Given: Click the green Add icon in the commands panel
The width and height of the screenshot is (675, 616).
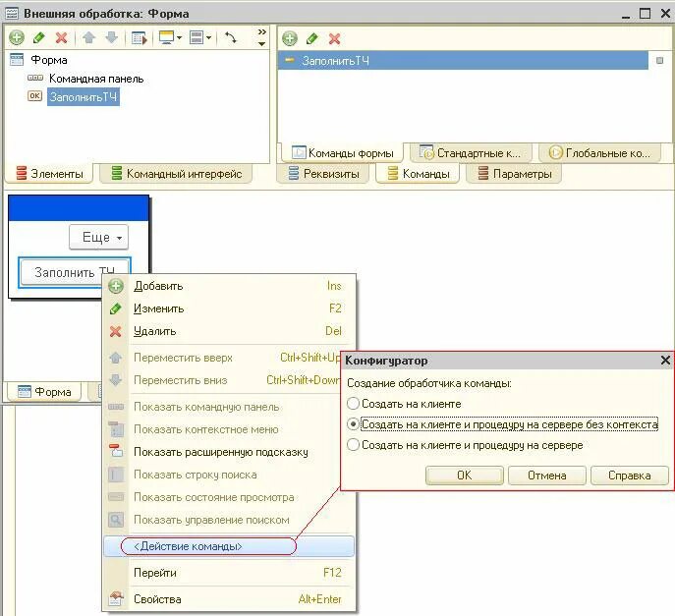Looking at the screenshot, I should (290, 38).
